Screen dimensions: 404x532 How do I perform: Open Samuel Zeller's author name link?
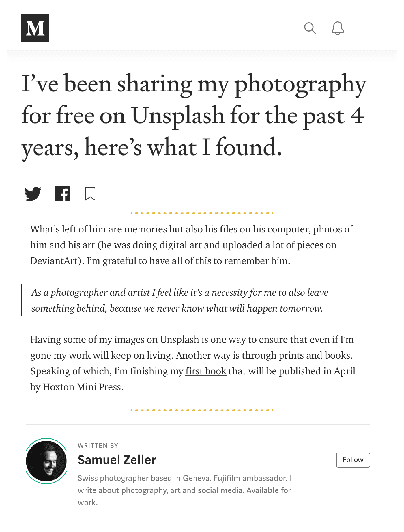point(117,460)
